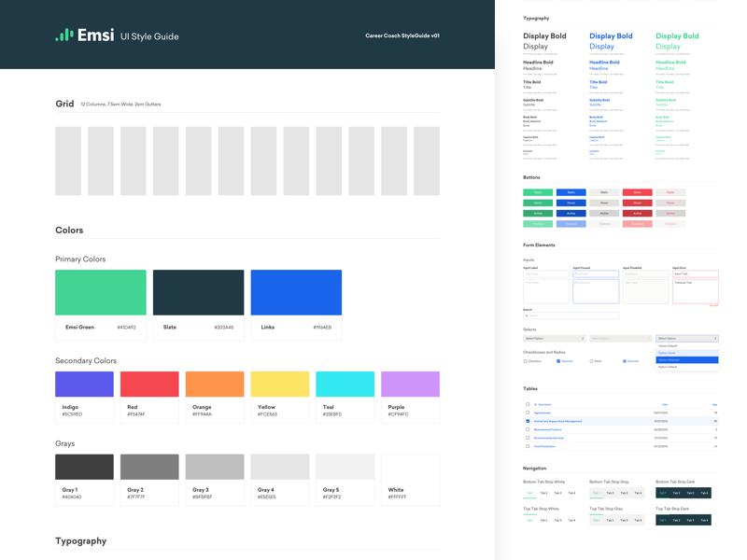Pick 'Option Hover' from the dropdown list
The image size is (747, 560).
(x=687, y=353)
